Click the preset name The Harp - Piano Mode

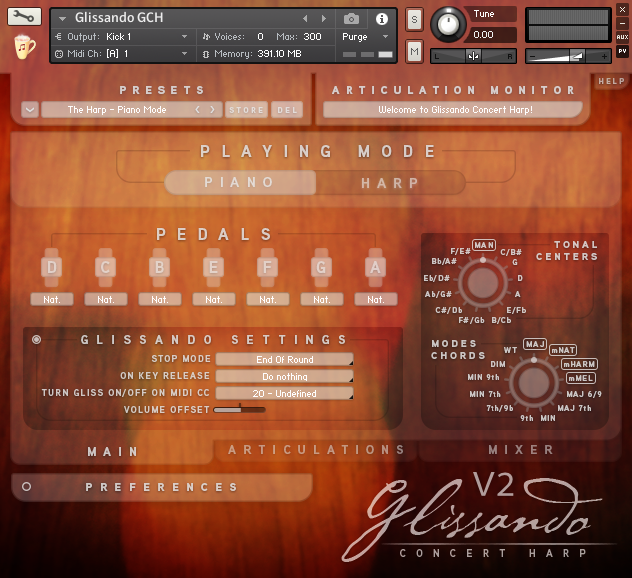117,110
